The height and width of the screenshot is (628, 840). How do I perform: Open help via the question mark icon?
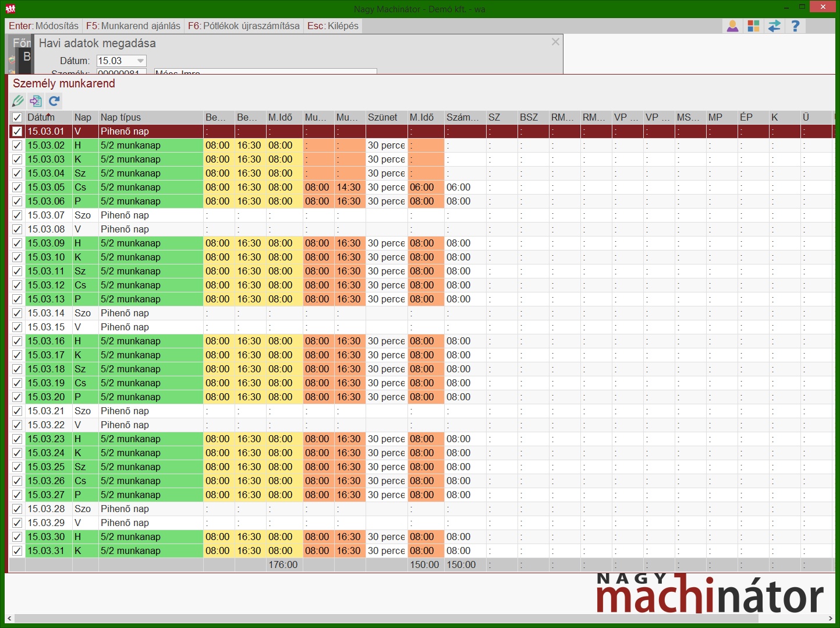[x=795, y=26]
